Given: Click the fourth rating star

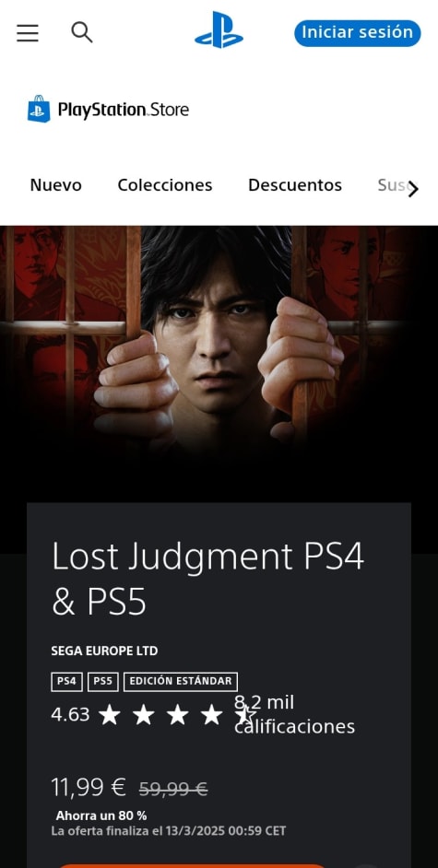Looking at the screenshot, I should click(211, 715).
